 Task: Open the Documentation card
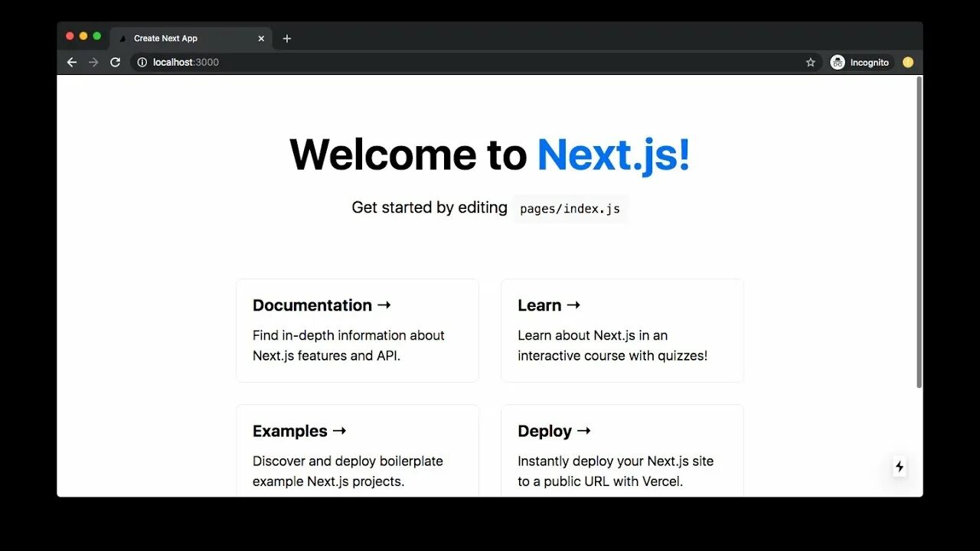358,331
